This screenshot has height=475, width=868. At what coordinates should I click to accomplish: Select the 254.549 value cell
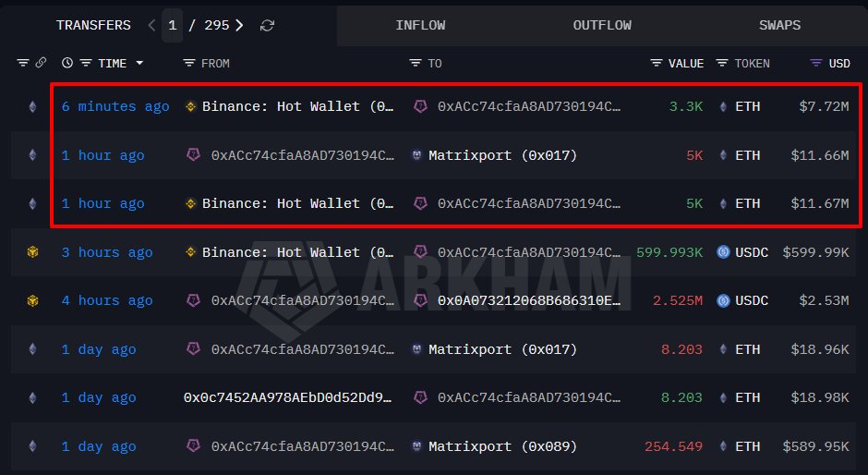pyautogui.click(x=674, y=446)
